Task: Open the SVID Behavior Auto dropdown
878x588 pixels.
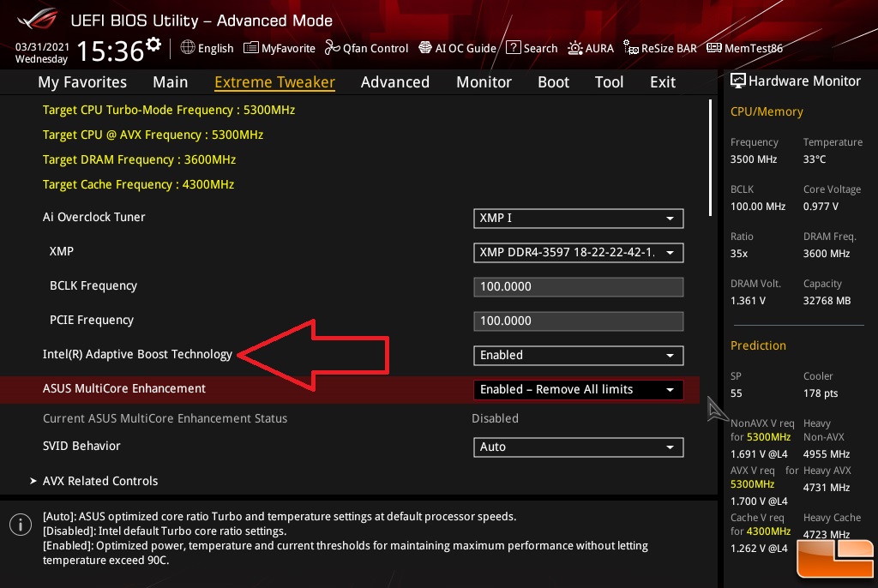Action: 579,447
